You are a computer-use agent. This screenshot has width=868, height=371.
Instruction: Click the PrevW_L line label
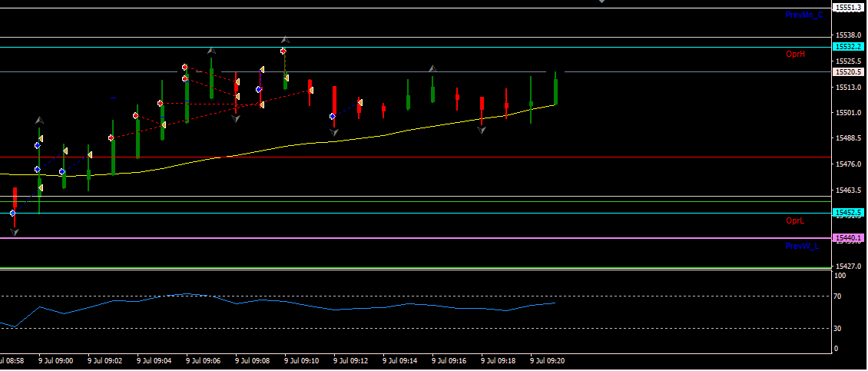click(802, 246)
